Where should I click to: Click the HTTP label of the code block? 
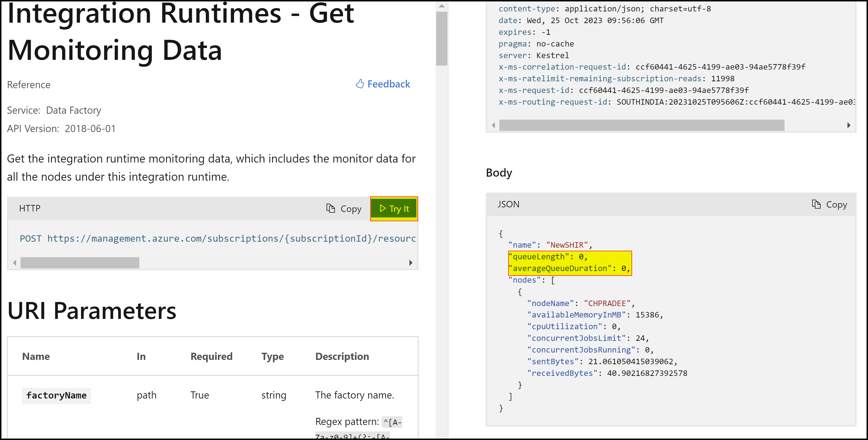tap(30, 208)
